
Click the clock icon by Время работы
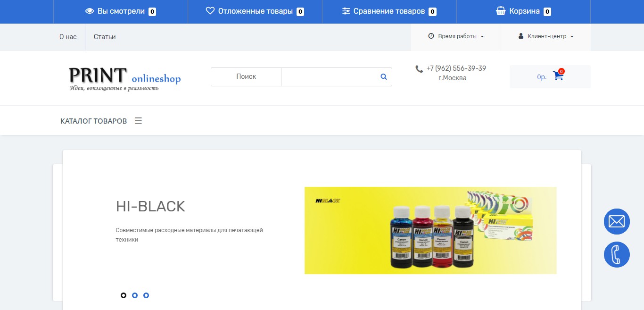pyautogui.click(x=431, y=36)
